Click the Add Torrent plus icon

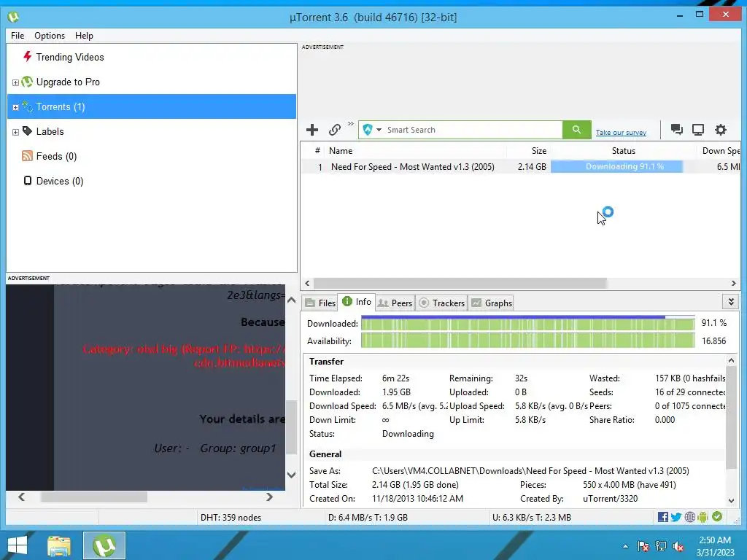tap(312, 130)
